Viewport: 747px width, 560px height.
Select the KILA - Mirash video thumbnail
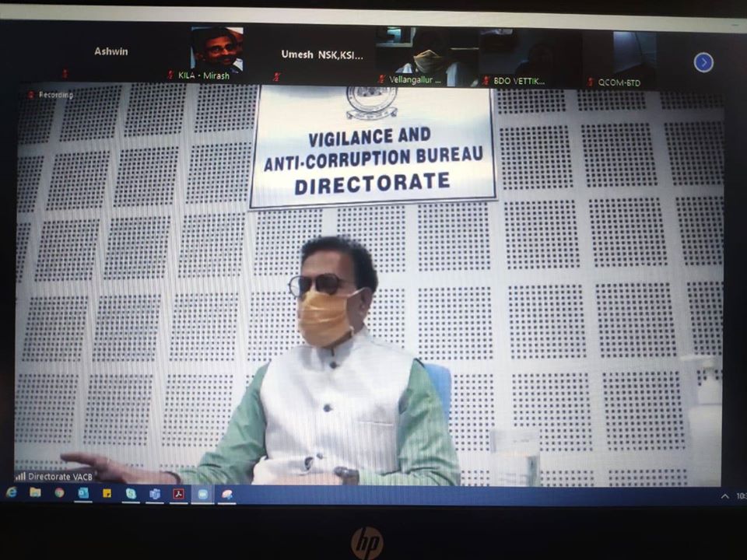217,50
